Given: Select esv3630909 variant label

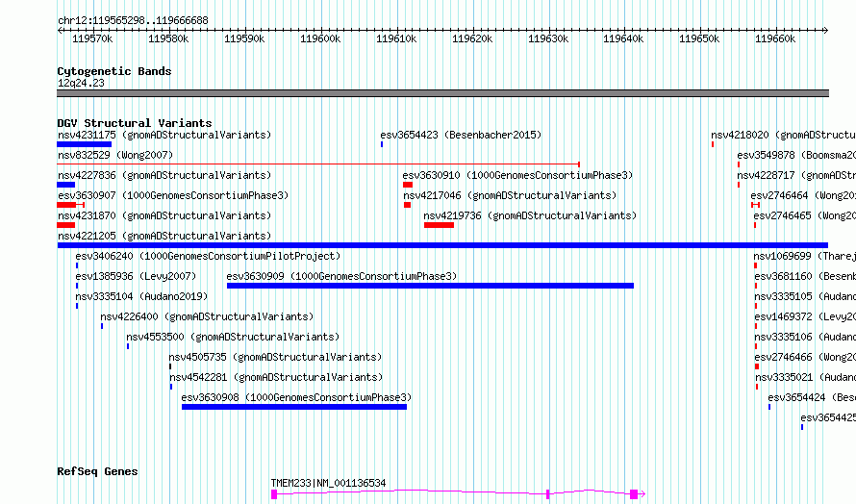Looking at the screenshot, I should 341,276.
